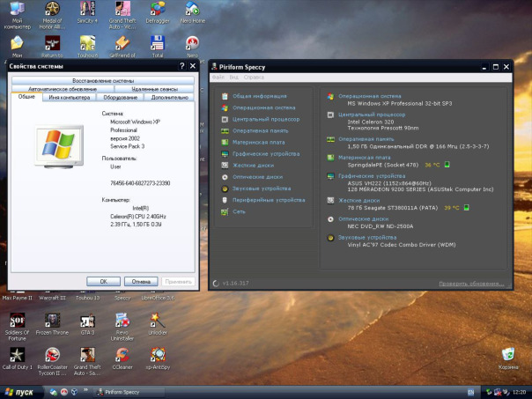Click the Оперативная память heading in summary
Viewport: 532px width, 399px height.
coord(366,139)
